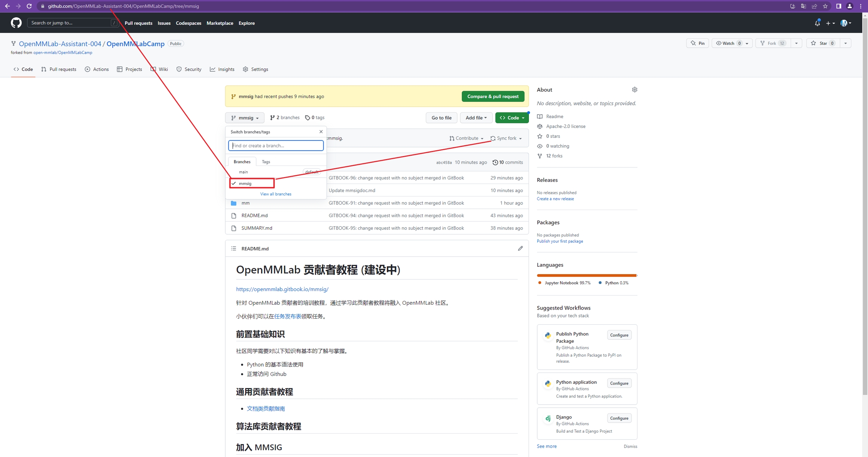This screenshot has width=868, height=457.
Task: Click the About settings gear icon
Action: pos(634,90)
